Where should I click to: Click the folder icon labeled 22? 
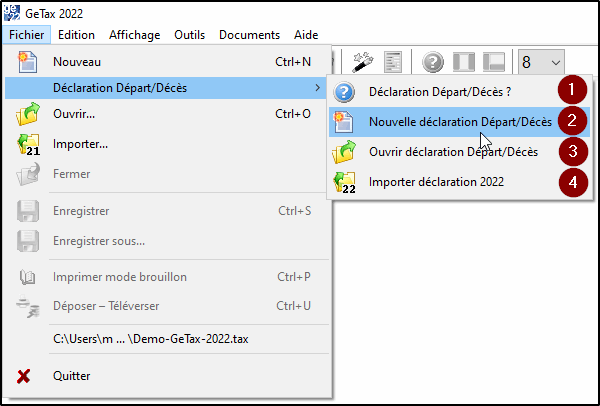344,183
